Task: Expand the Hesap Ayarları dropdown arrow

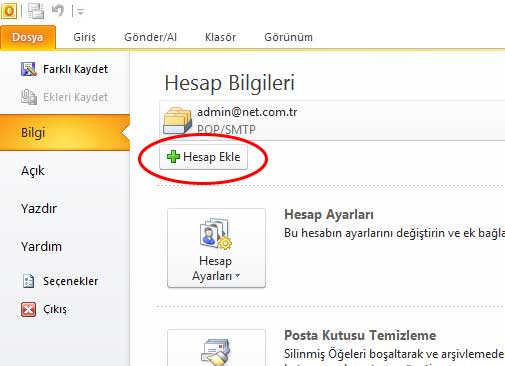Action: tap(237, 276)
